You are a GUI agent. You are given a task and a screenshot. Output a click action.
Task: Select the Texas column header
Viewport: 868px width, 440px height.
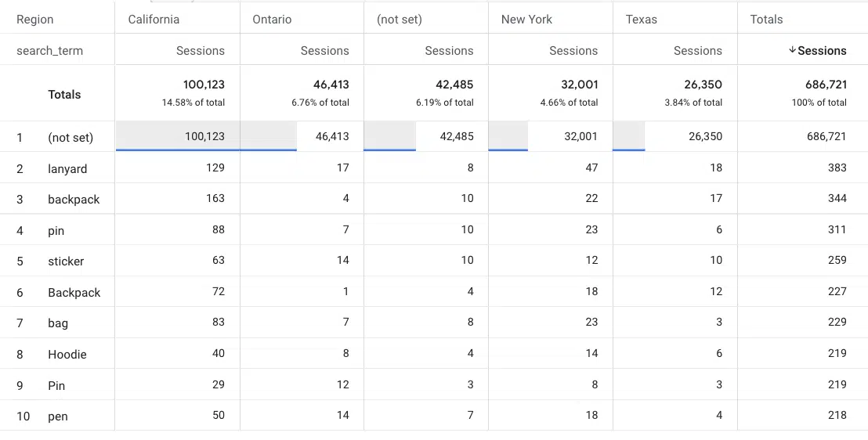[x=641, y=20]
